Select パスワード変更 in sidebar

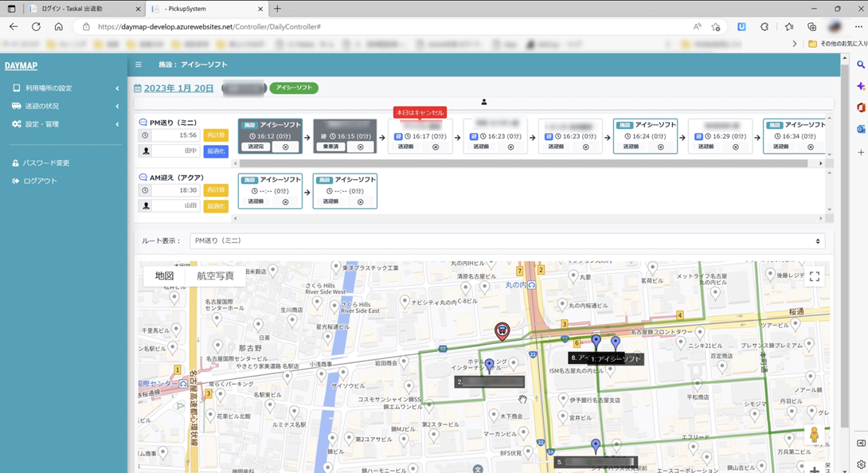pos(45,163)
